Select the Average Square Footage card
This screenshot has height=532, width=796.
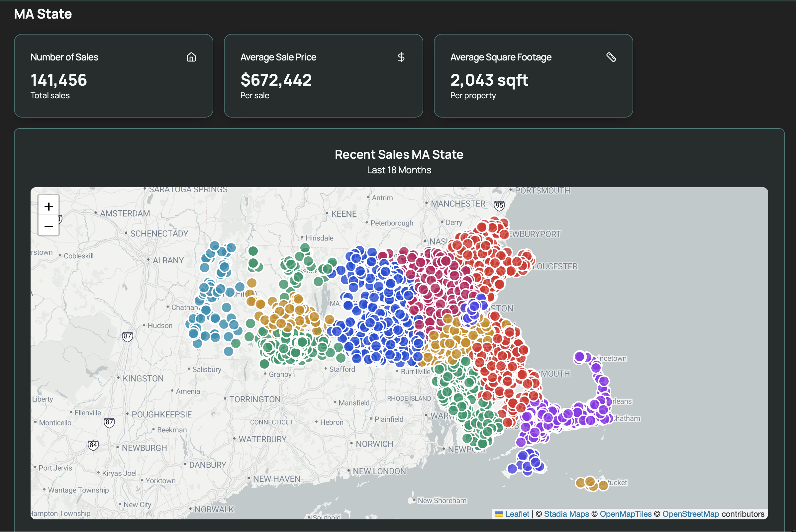click(533, 76)
